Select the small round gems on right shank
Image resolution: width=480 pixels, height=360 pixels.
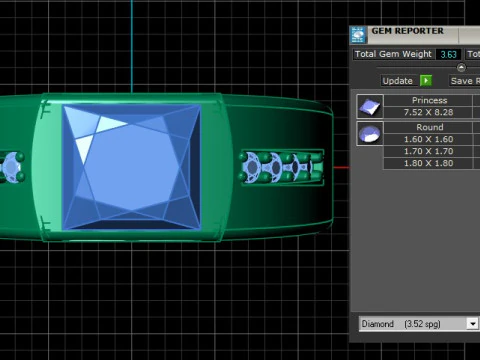tap(282, 167)
